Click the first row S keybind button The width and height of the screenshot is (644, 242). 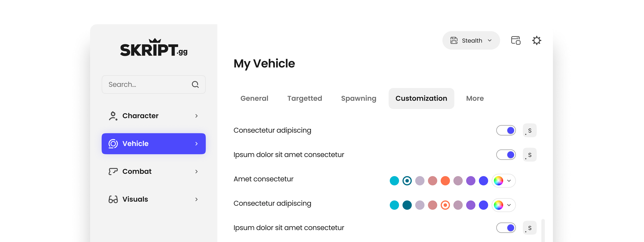click(530, 130)
